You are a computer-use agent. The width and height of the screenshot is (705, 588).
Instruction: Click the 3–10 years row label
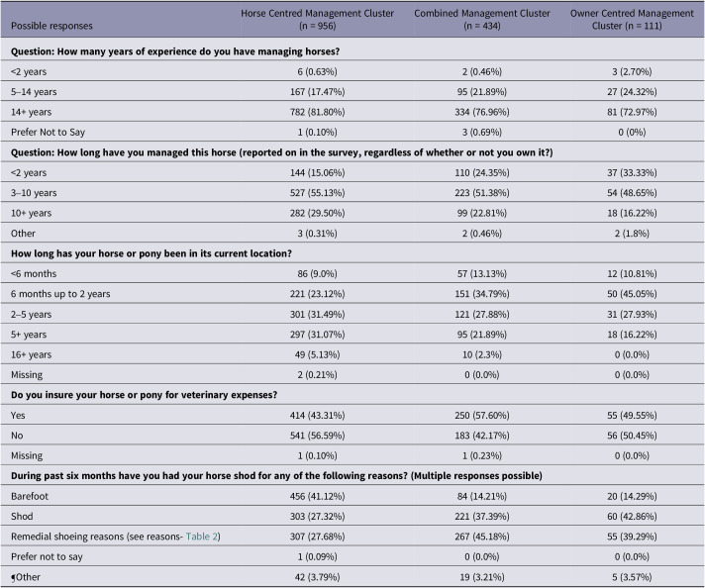pos(34,193)
